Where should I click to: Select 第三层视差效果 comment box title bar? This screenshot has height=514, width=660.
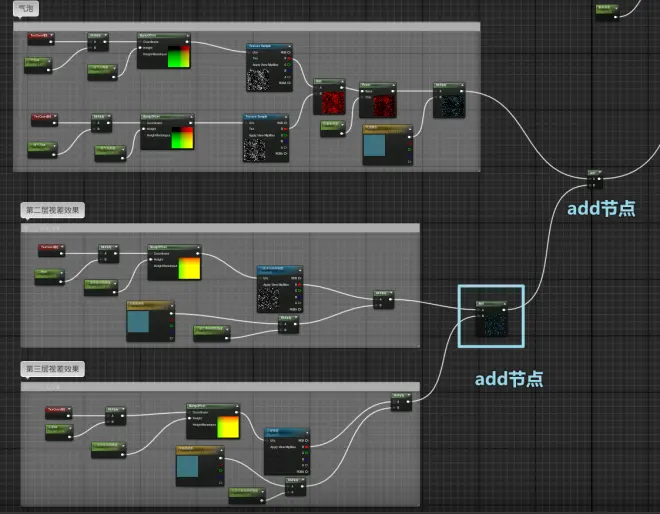pos(220,387)
